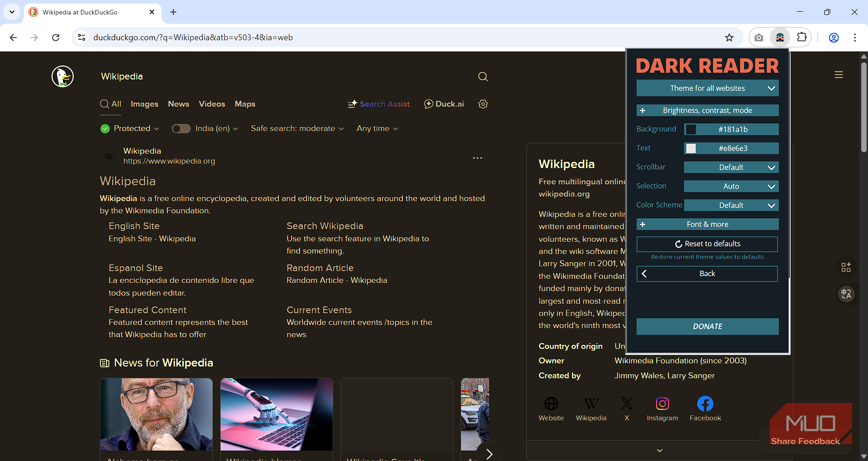This screenshot has height=461, width=868.
Task: Open the Dark Reader extension icon
Action: pyautogui.click(x=780, y=38)
